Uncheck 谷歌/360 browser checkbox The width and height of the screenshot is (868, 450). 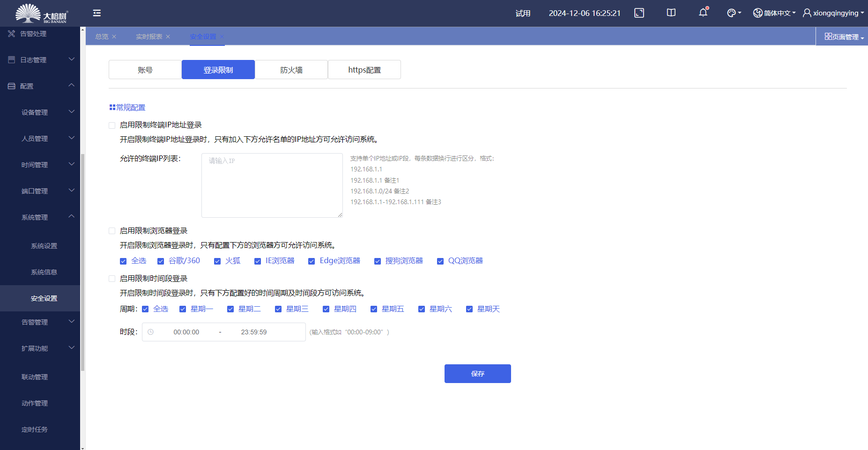point(161,261)
